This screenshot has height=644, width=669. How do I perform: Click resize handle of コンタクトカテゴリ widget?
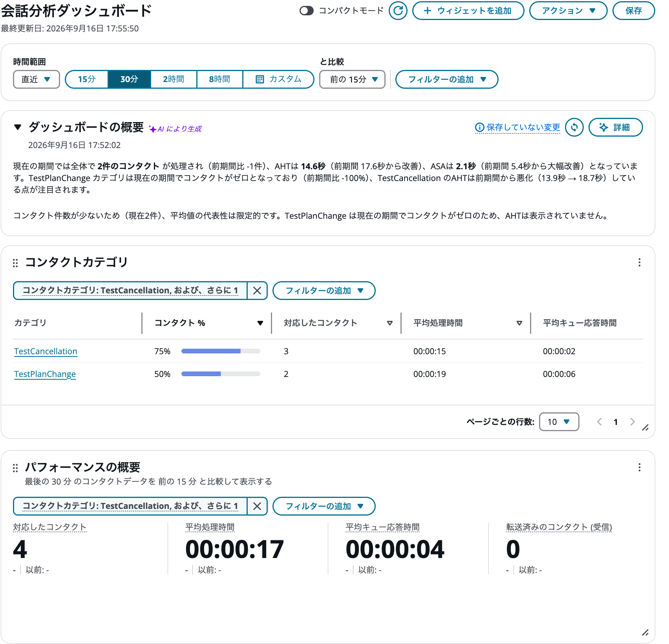pyautogui.click(x=645, y=428)
